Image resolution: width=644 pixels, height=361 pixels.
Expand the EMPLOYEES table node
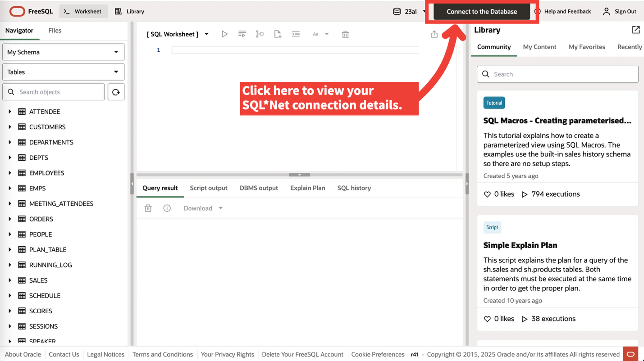[x=10, y=173]
